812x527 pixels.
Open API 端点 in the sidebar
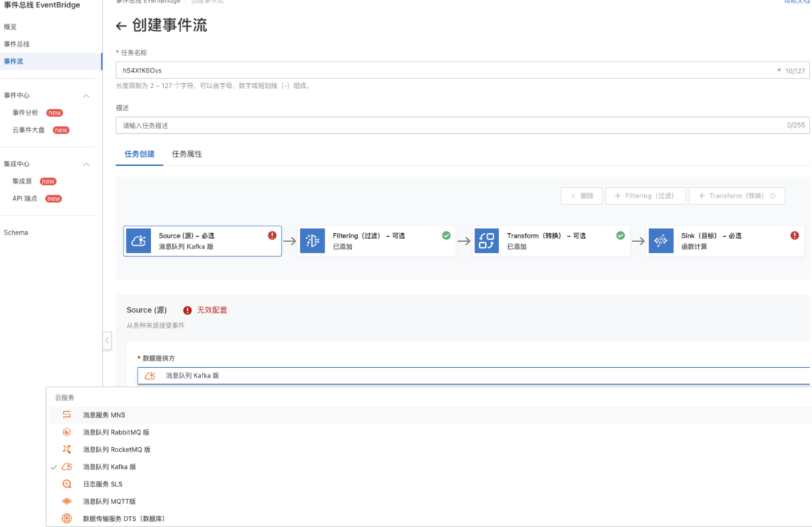[25, 198]
